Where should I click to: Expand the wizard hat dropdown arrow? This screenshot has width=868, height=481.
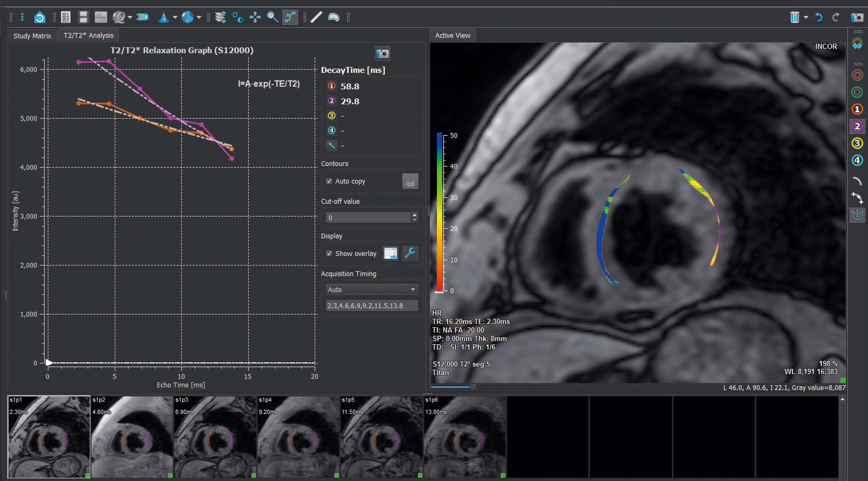tap(175, 17)
